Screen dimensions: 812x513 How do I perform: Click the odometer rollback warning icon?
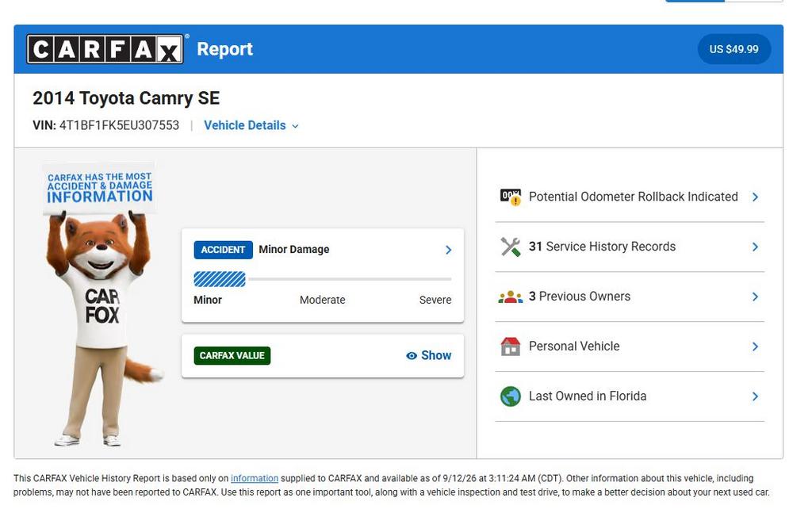511,197
